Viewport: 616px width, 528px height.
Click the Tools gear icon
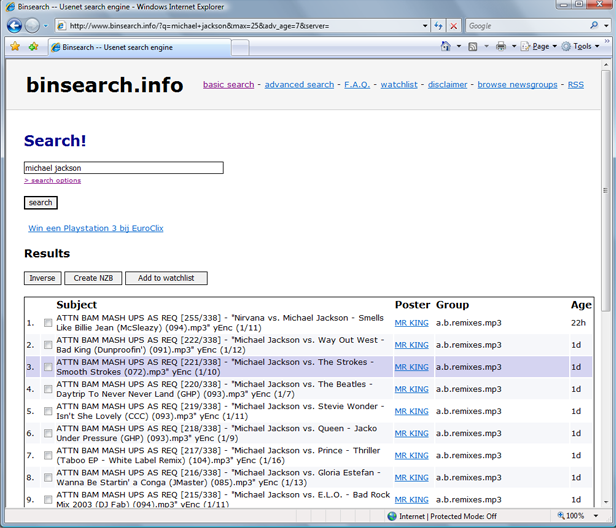566,47
